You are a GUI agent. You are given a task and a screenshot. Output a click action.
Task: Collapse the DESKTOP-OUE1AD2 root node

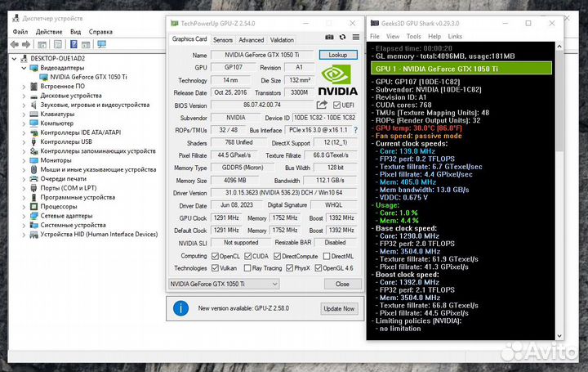[14, 59]
